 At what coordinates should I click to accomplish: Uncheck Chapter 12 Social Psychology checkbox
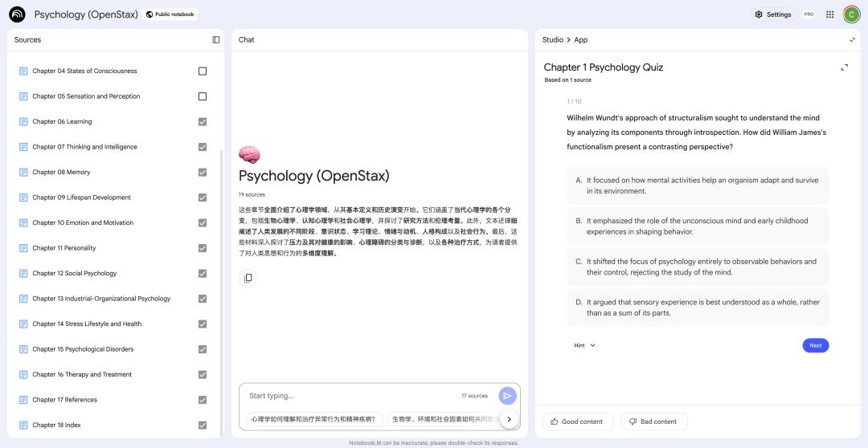tap(203, 273)
